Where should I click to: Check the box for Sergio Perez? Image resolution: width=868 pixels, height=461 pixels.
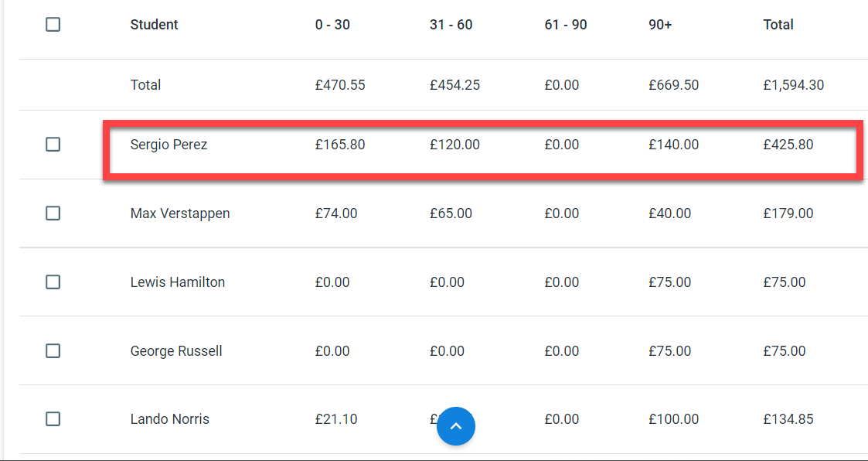click(x=53, y=145)
